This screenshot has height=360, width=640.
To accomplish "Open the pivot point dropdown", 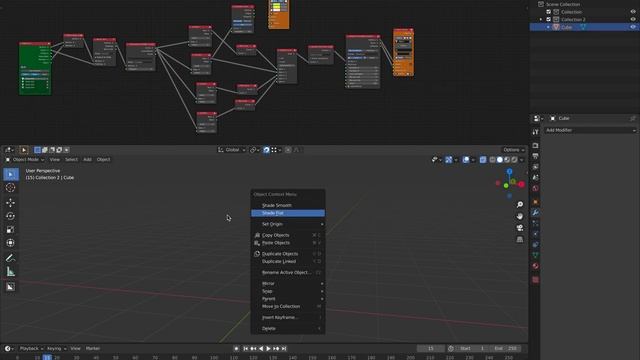I will pyautogui.click(x=254, y=150).
